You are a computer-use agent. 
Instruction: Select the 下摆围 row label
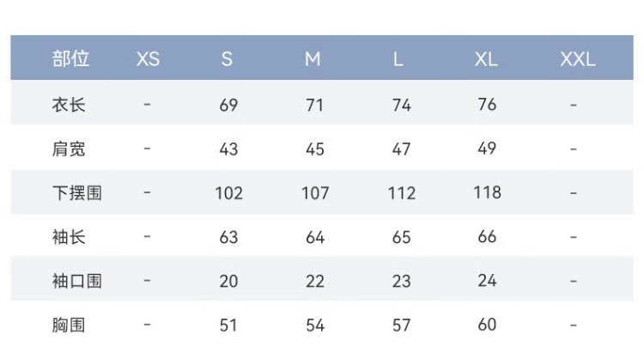pos(76,192)
